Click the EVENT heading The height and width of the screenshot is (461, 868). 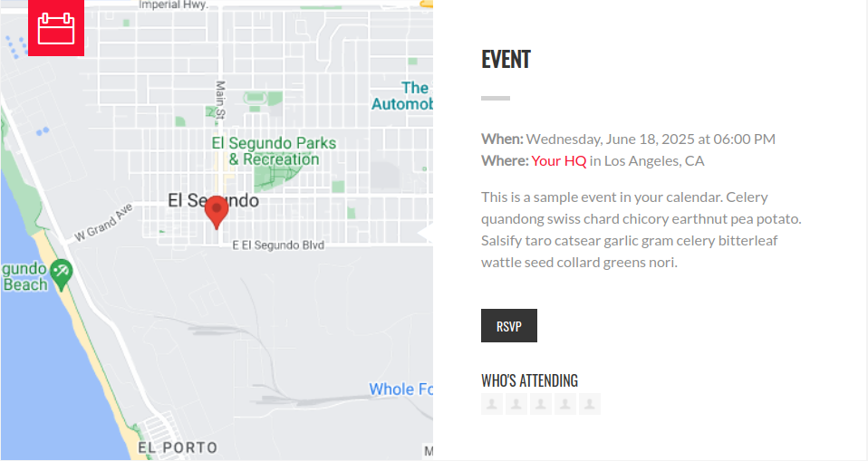(506, 59)
